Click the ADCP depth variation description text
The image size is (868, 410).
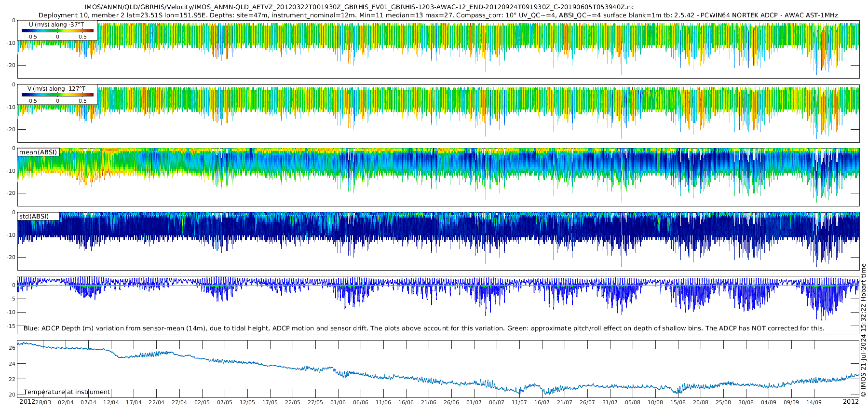click(424, 328)
